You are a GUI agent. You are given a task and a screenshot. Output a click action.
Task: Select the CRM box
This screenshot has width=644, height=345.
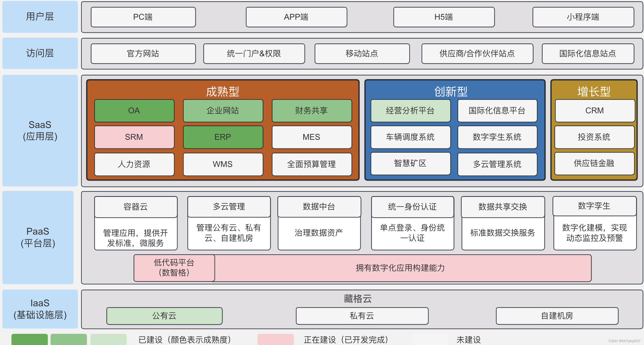[x=595, y=111]
